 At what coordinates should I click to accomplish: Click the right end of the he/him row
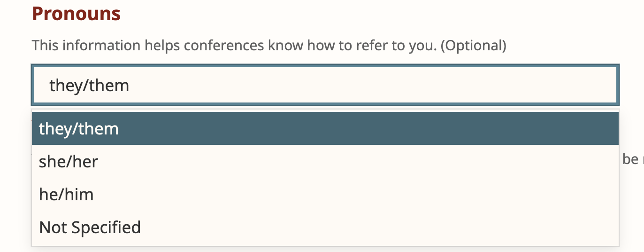(587, 195)
